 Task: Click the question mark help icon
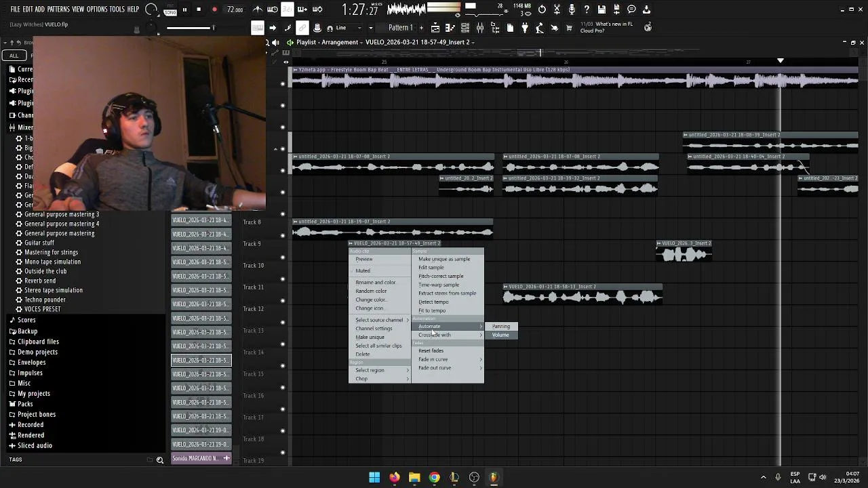pyautogui.click(x=587, y=9)
